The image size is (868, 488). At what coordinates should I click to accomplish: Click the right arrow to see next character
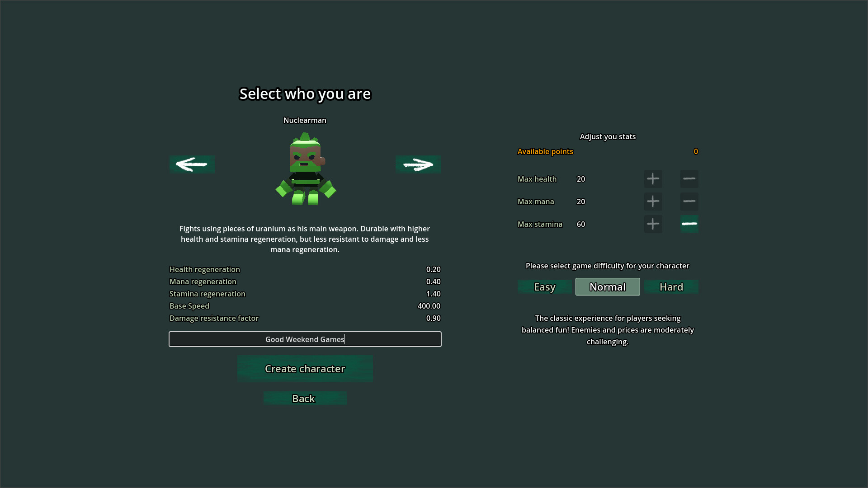click(418, 164)
